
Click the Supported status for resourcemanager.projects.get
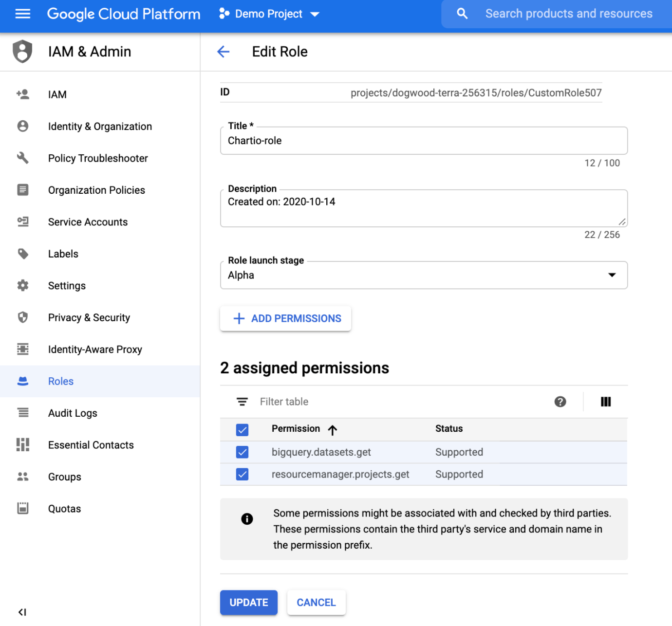[459, 474]
